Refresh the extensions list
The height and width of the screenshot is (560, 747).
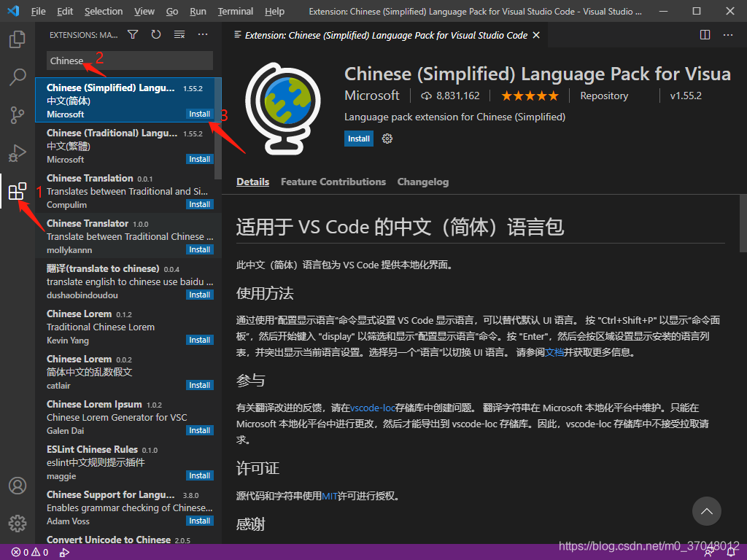tap(156, 35)
